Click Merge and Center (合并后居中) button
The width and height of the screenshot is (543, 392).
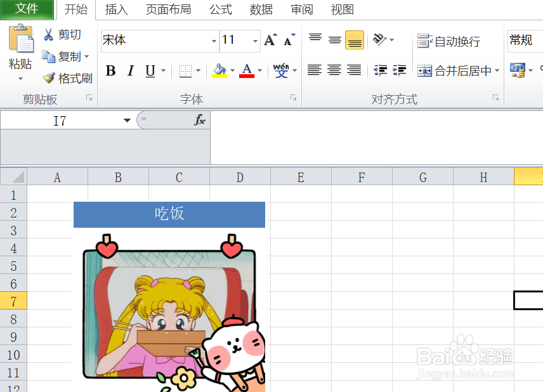click(x=454, y=70)
